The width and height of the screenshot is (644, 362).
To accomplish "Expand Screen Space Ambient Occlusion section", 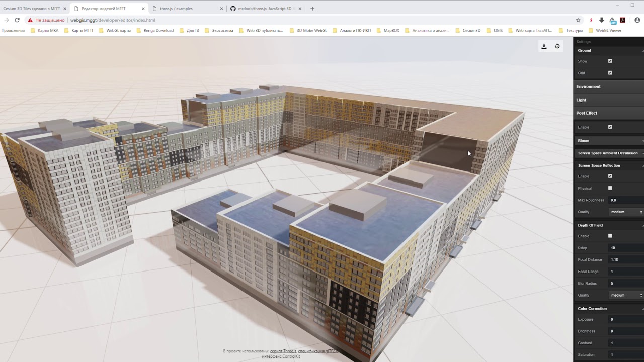I will 609,153.
